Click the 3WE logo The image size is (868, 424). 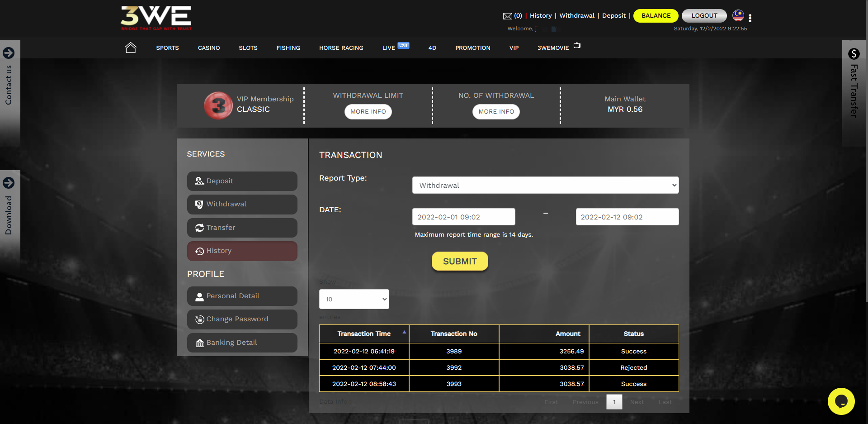pos(156,18)
